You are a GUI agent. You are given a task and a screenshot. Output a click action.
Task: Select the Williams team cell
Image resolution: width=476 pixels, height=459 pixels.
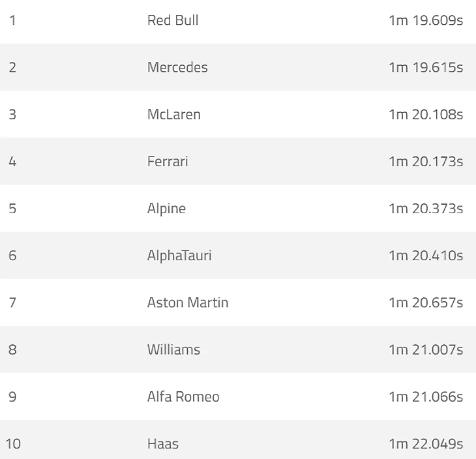pyautogui.click(x=173, y=349)
